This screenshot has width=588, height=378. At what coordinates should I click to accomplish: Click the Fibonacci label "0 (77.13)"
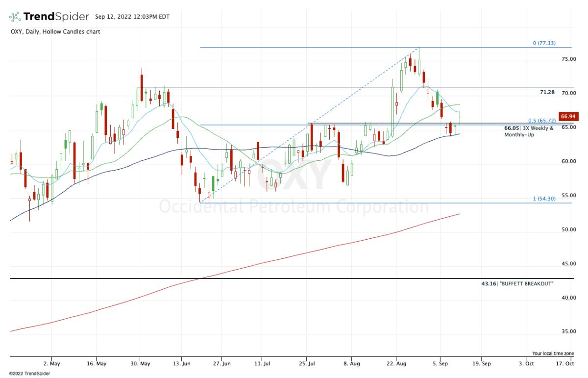point(544,43)
